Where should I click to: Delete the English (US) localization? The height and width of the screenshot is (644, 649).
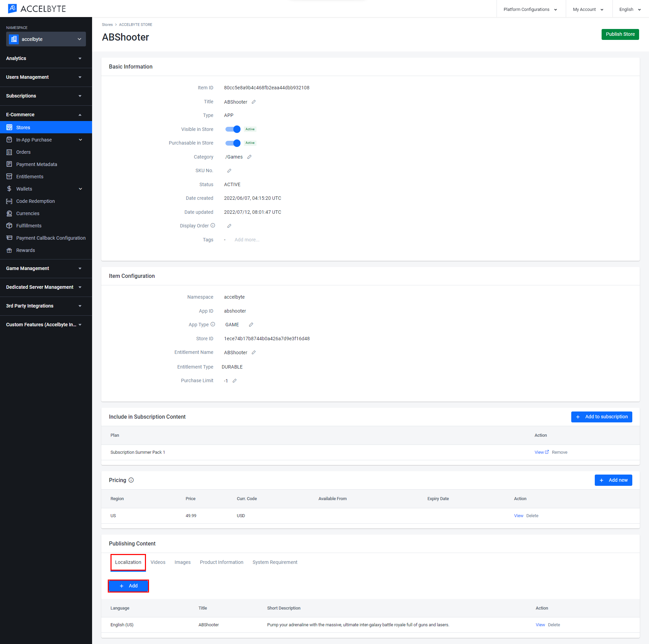554,625
